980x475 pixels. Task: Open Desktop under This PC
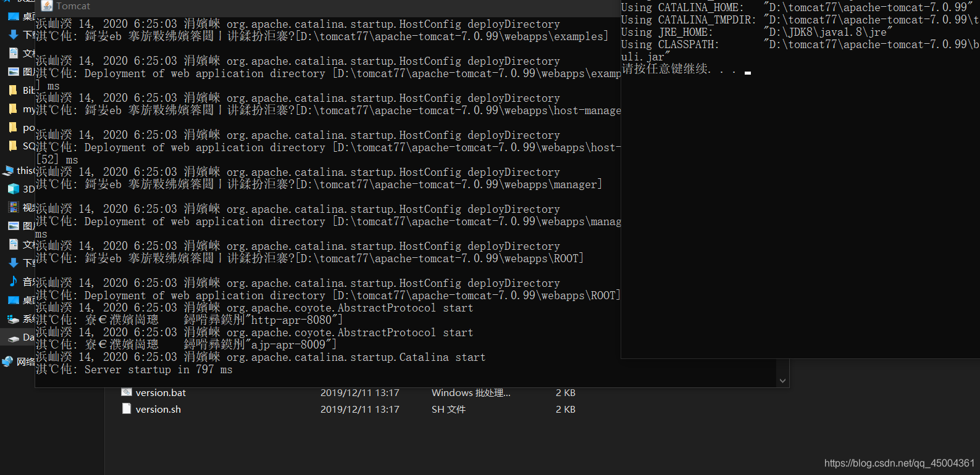[14, 300]
